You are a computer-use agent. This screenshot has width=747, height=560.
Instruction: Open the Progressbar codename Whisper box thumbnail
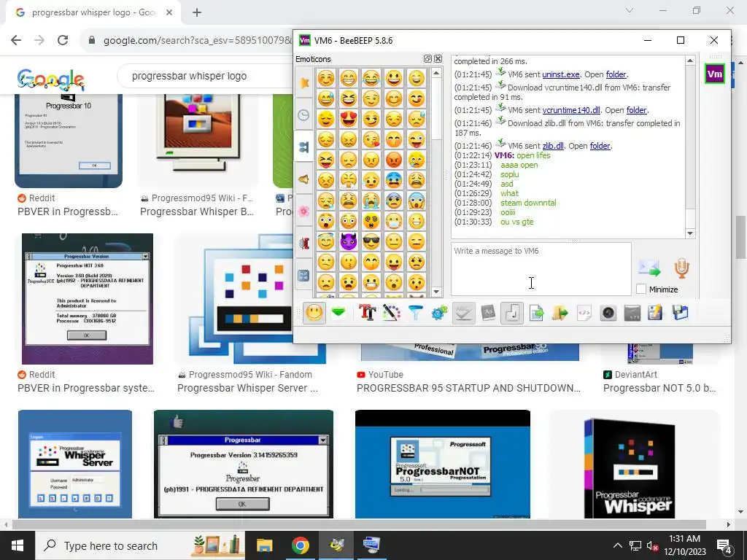click(635, 464)
